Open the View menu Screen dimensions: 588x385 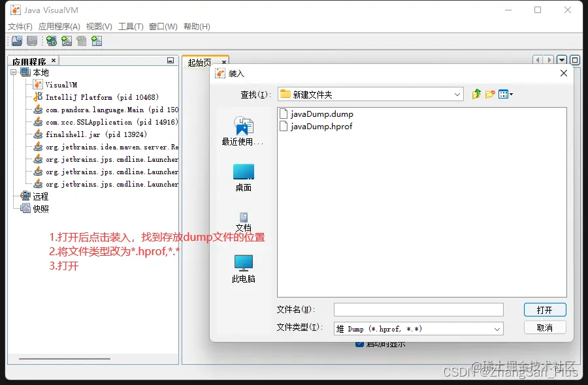tap(99, 27)
